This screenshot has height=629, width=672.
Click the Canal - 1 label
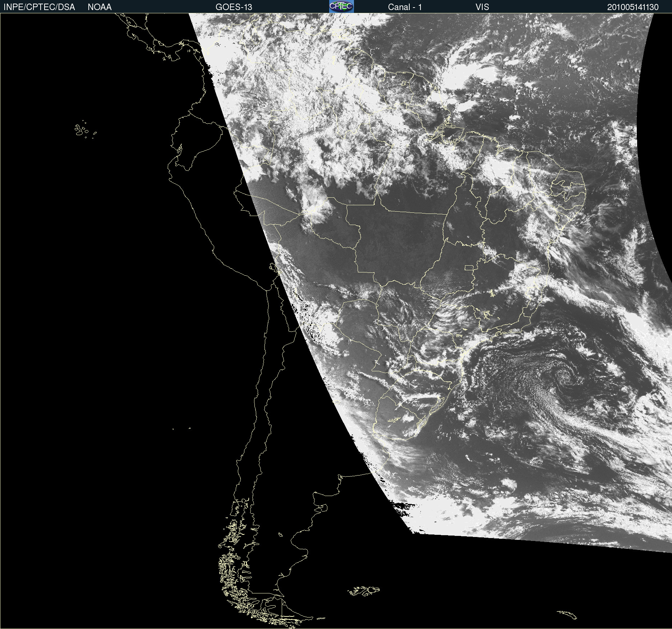[405, 7]
